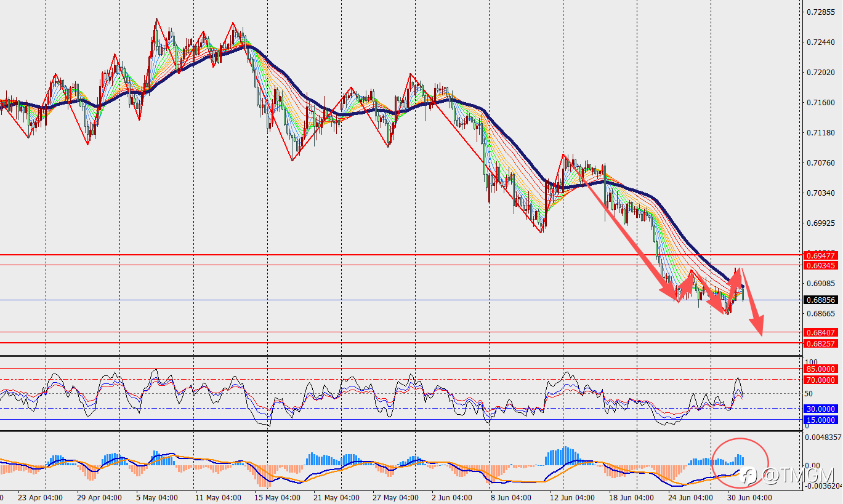Select the blue 30.0000 oscillator level tag
This screenshot has width=843, height=504.
click(x=821, y=409)
